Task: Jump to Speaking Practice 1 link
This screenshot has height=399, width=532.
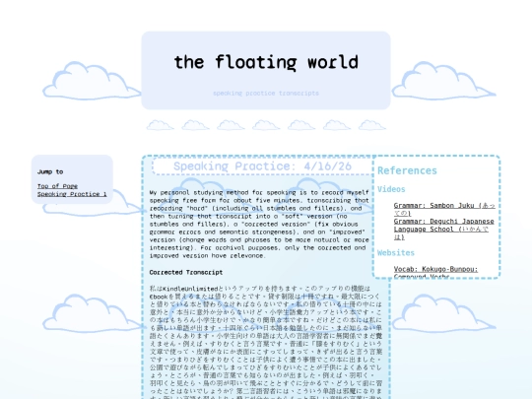Action: [72, 194]
